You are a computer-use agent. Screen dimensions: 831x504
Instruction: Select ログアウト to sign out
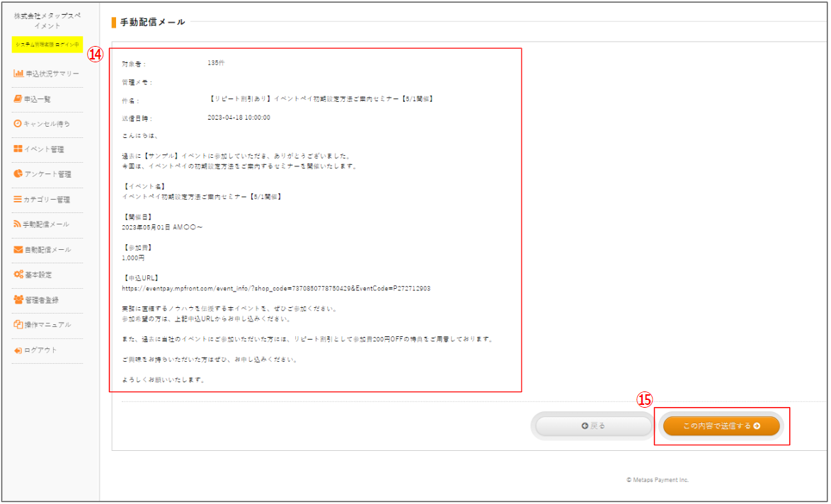point(40,350)
